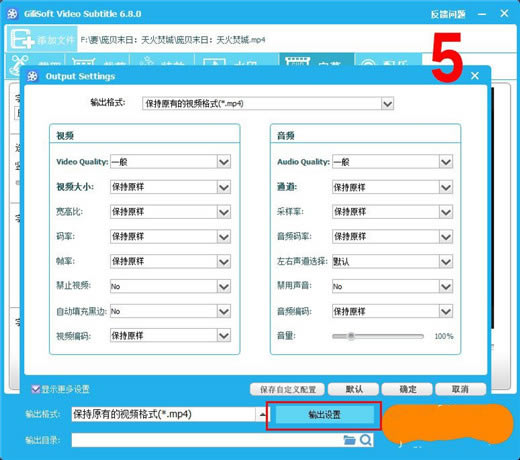Click the 音频 group header
This screenshot has height=460, width=520.
(286, 136)
